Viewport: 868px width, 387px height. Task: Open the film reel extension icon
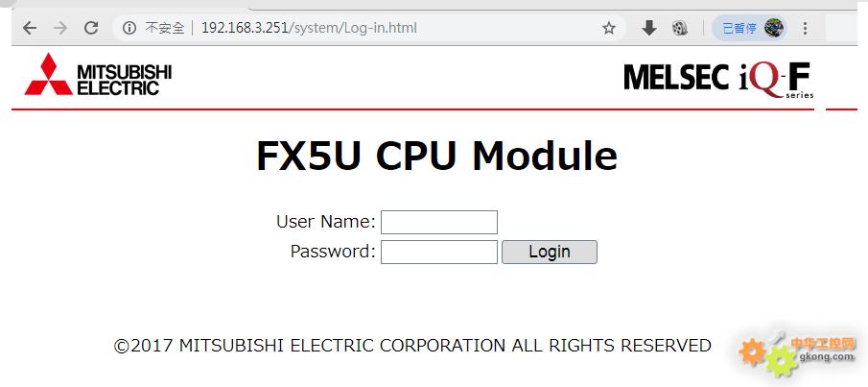click(x=680, y=28)
